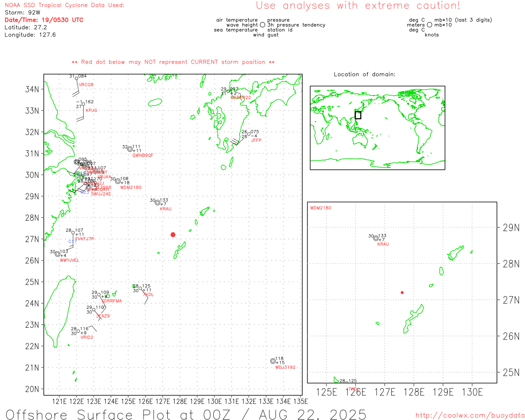Click the 31N latitude axis label
Screen dimensions: 525x420
tap(32, 153)
